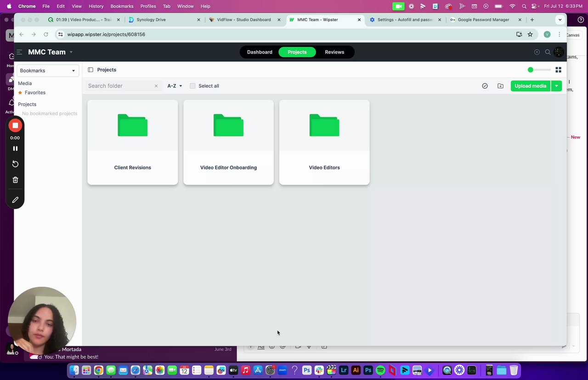The image size is (588, 380).
Task: Click the circled checkmark select icon
Action: click(485, 86)
